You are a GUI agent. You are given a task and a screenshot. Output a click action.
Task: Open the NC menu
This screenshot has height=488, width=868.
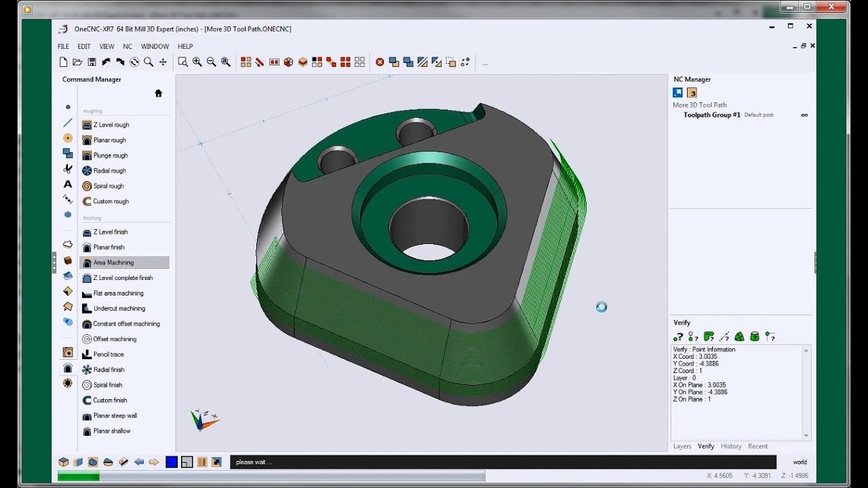pos(127,47)
